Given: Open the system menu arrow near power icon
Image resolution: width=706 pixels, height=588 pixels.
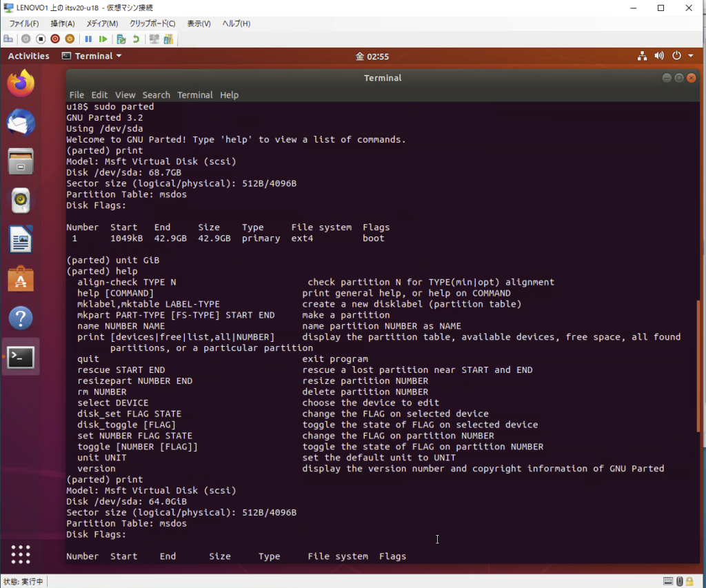Looking at the screenshot, I should click(690, 56).
